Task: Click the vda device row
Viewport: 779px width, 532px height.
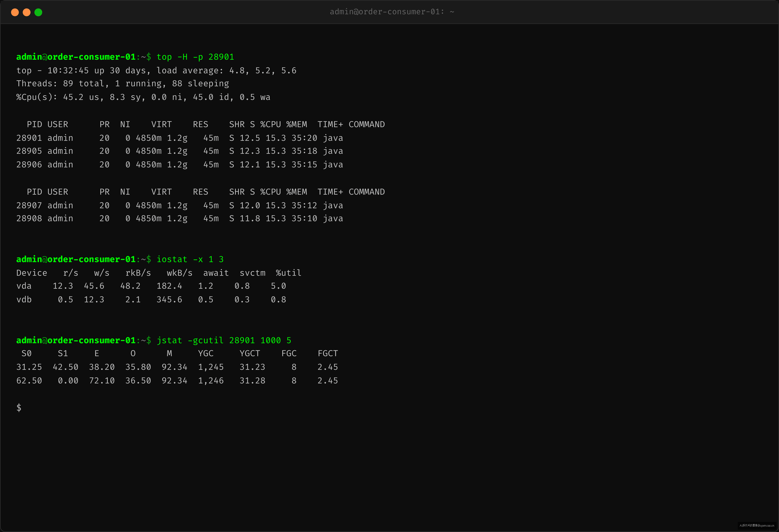Action: pos(151,286)
